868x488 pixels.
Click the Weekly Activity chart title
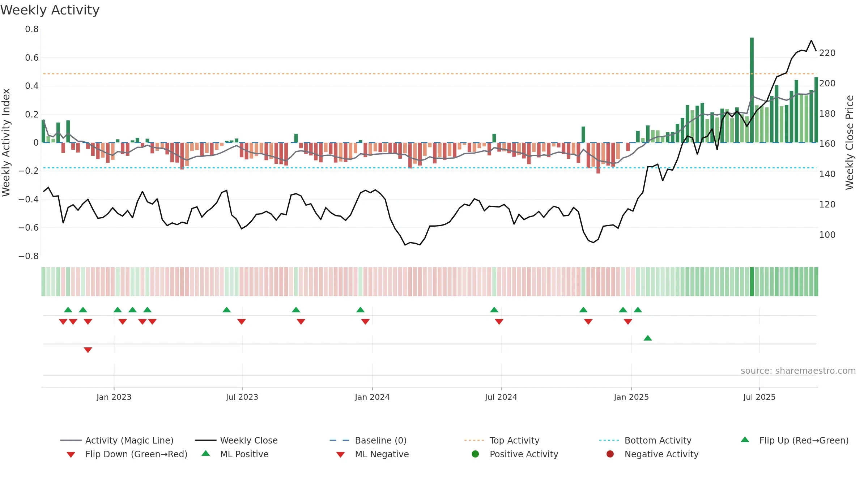point(50,10)
